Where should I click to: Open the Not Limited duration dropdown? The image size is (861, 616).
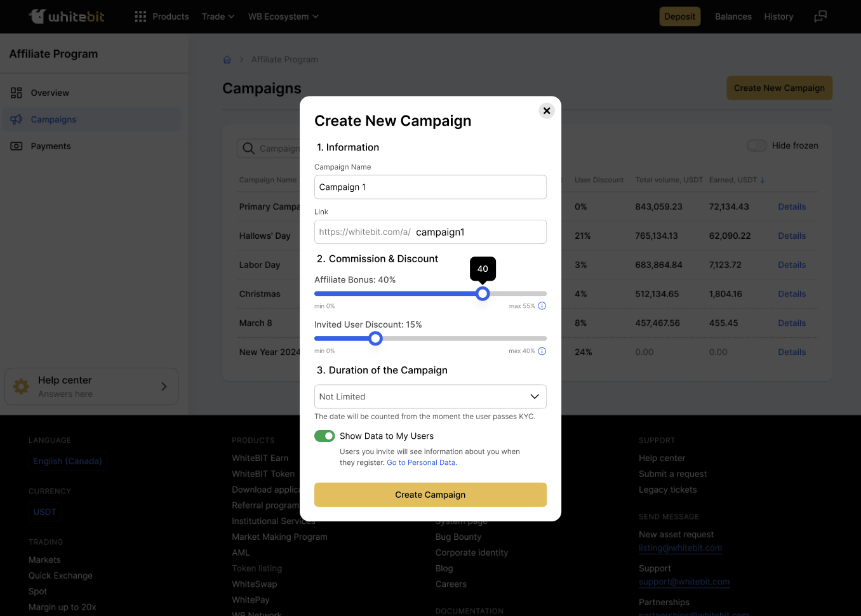pos(430,397)
